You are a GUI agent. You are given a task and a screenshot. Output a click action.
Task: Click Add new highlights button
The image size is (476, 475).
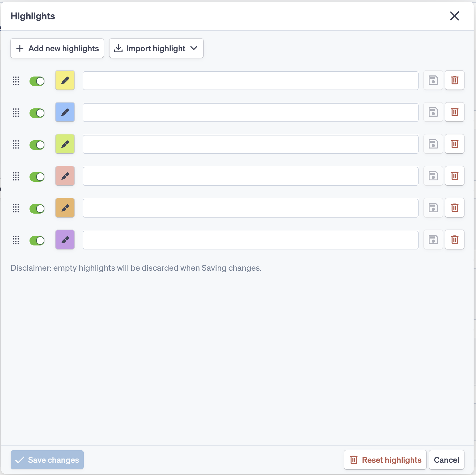click(x=57, y=48)
